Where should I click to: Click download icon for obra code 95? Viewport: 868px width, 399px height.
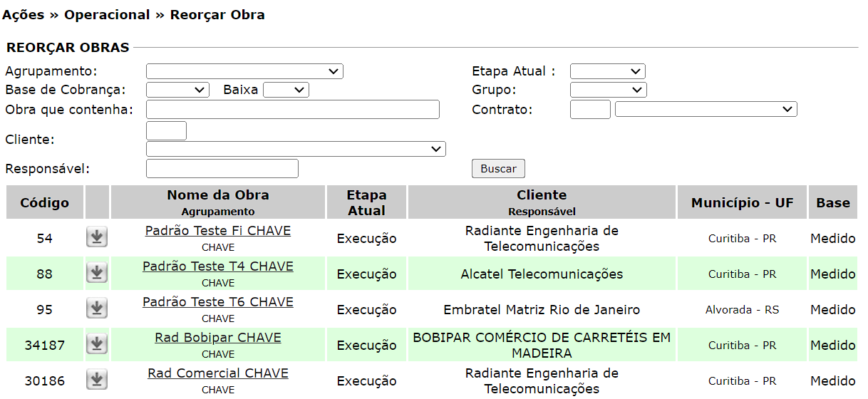[x=97, y=309]
